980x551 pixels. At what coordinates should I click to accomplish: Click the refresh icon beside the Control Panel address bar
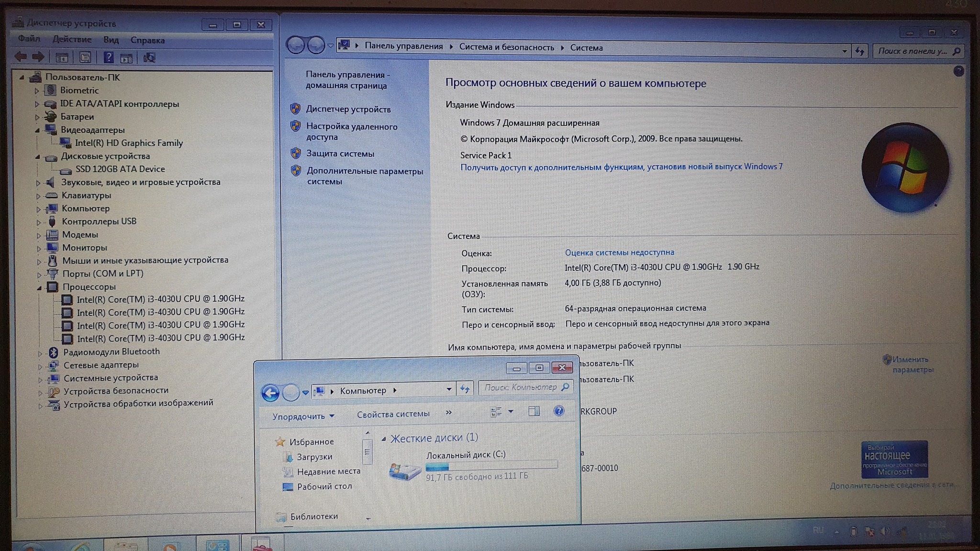[x=860, y=51]
